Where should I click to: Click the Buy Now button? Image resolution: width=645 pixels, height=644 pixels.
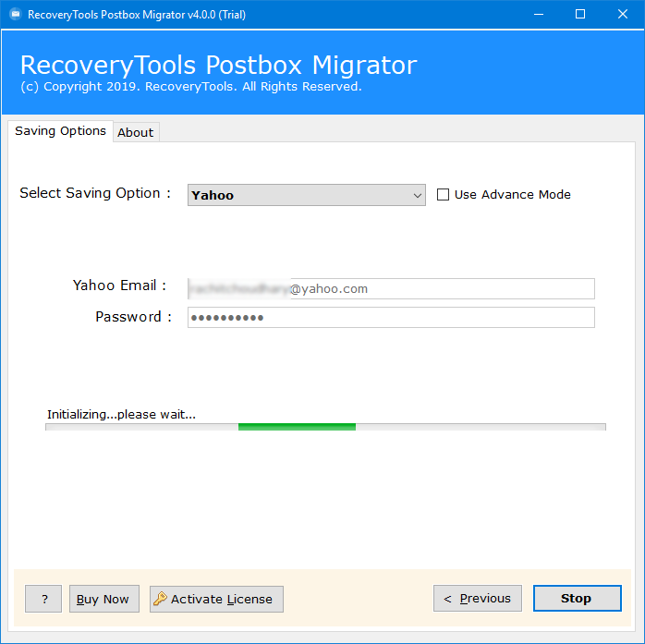[104, 599]
